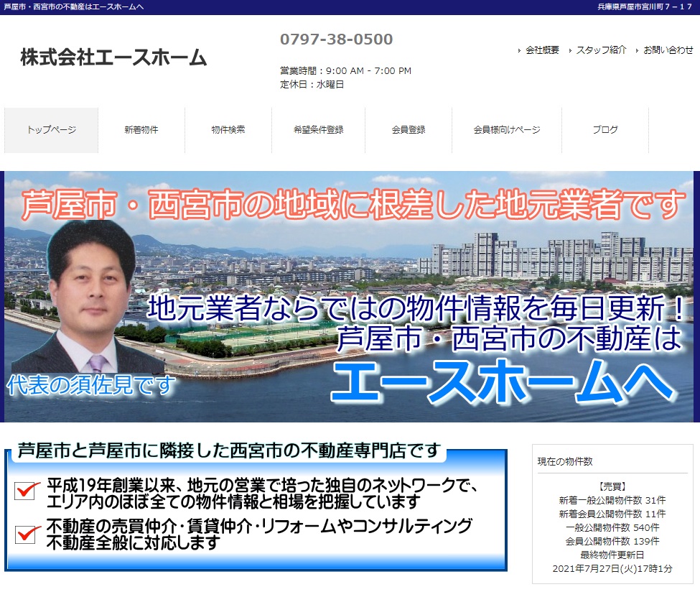Click the date 2021年7月27日(火)17時1分

[x=612, y=569]
